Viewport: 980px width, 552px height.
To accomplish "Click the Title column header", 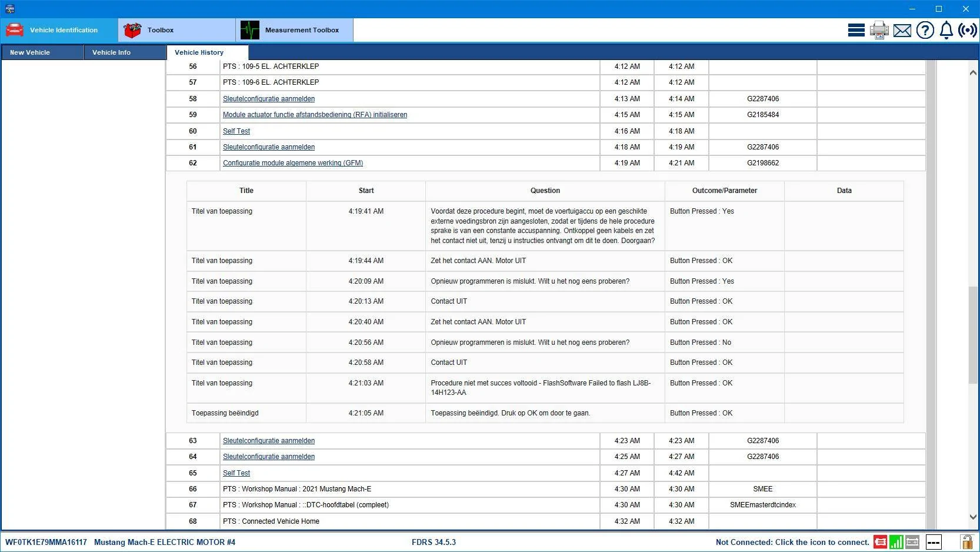I will point(246,191).
